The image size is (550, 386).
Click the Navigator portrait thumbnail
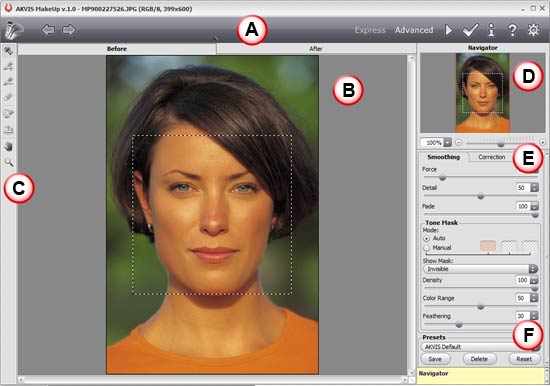click(482, 93)
